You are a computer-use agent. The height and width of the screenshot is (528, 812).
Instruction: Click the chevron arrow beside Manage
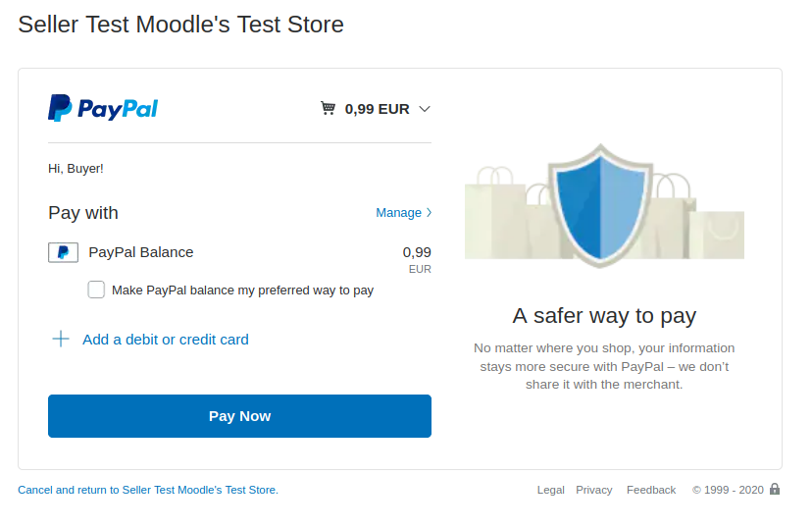[x=429, y=212]
